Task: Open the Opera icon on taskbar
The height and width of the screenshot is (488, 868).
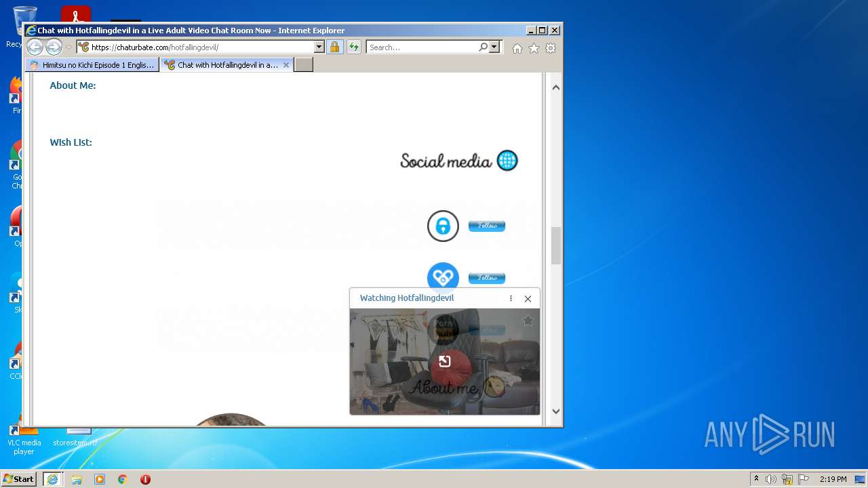Action: pos(145,479)
